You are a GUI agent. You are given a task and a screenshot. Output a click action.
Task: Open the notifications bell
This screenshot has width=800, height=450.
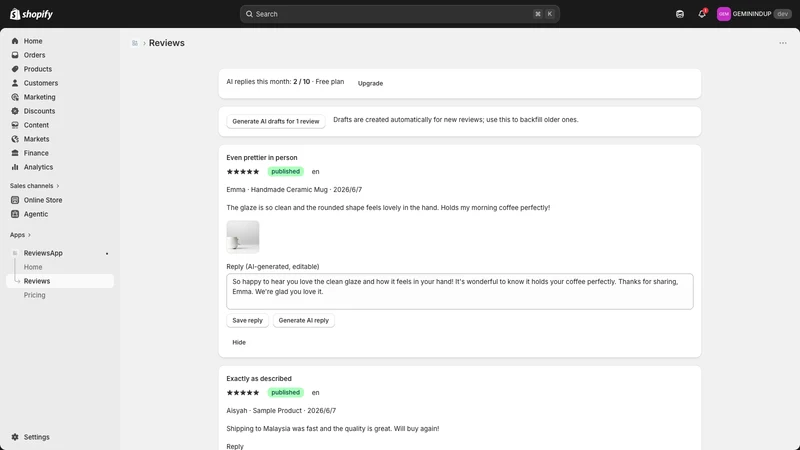(x=702, y=14)
